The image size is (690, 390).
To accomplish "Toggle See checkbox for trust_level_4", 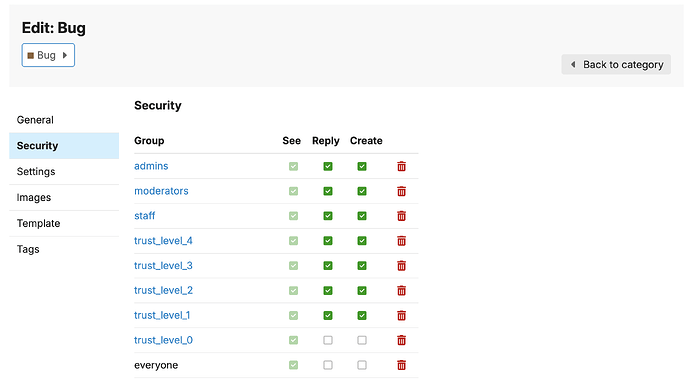I will (294, 241).
